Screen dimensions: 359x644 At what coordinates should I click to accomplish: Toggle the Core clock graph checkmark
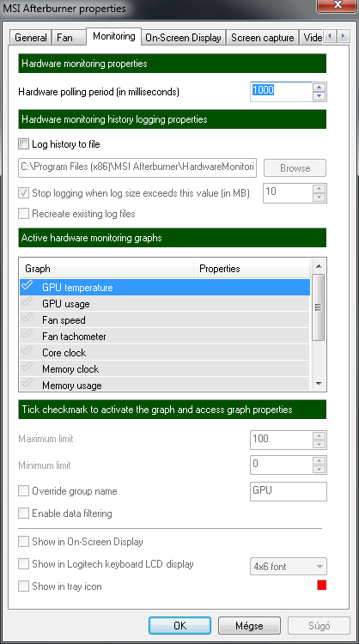[27, 350]
